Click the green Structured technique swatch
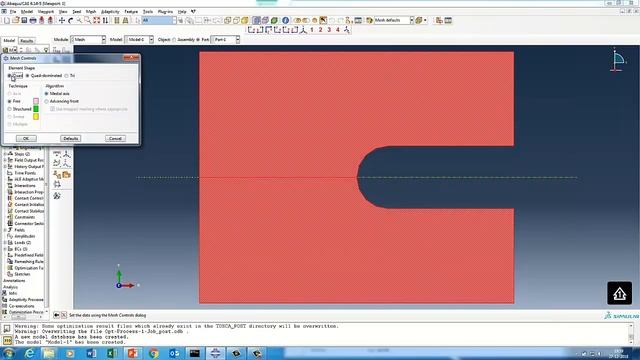 [x=36, y=109]
